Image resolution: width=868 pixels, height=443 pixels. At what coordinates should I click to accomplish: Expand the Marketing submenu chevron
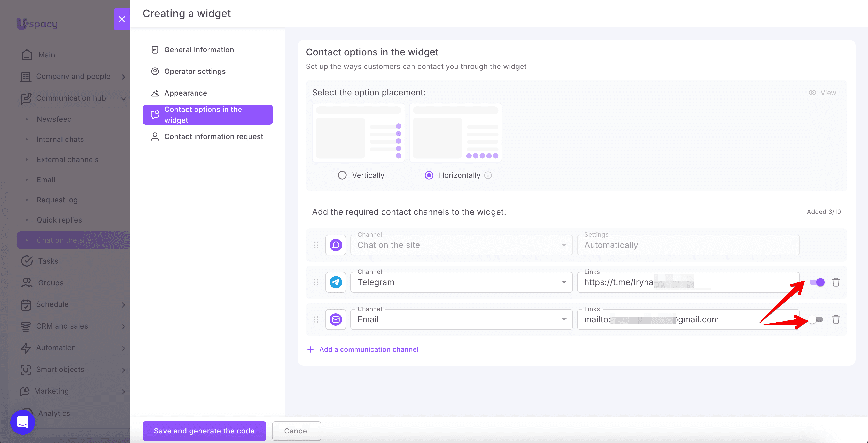(123, 391)
